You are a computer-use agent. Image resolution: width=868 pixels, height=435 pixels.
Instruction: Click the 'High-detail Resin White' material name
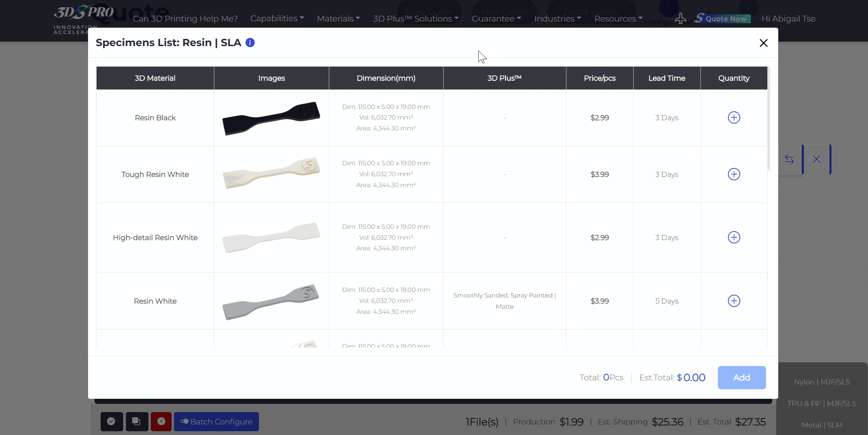(155, 238)
